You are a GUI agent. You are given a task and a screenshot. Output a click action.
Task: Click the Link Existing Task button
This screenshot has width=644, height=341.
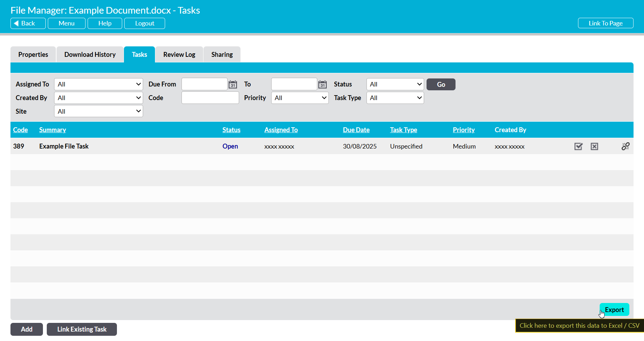pyautogui.click(x=82, y=329)
